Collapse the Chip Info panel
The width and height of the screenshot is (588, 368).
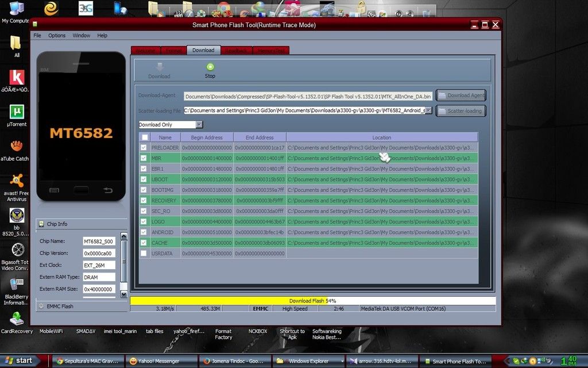42,224
